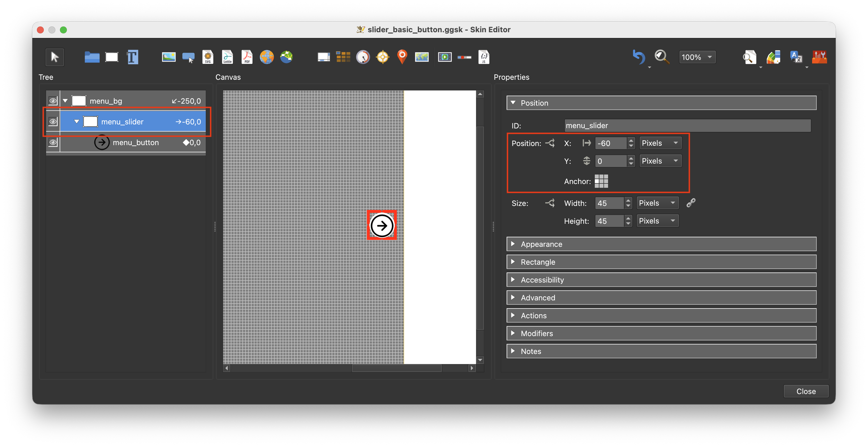
Task: Open the X position Pixels unit dropdown
Action: [x=660, y=143]
